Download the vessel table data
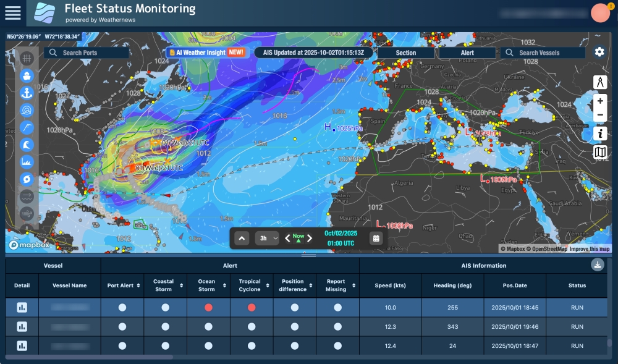618x364 pixels. click(x=597, y=265)
